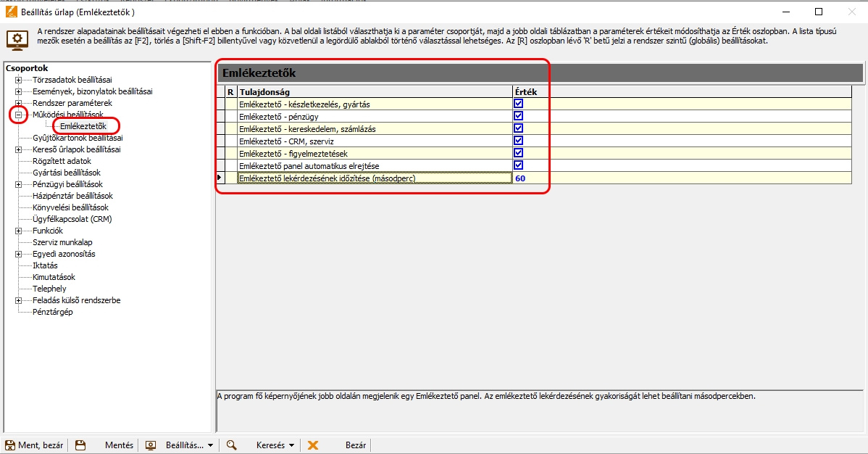868x454 pixels.
Task: Click the orange X Bezár icon
Action: [313, 445]
